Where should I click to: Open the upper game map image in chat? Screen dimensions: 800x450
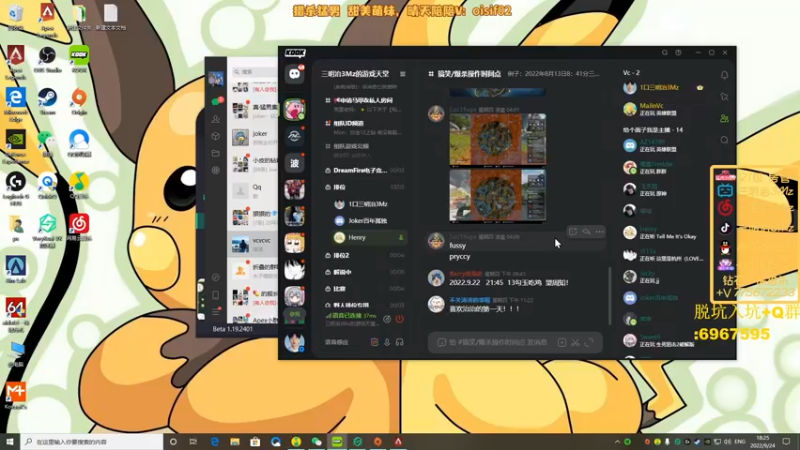(497, 139)
